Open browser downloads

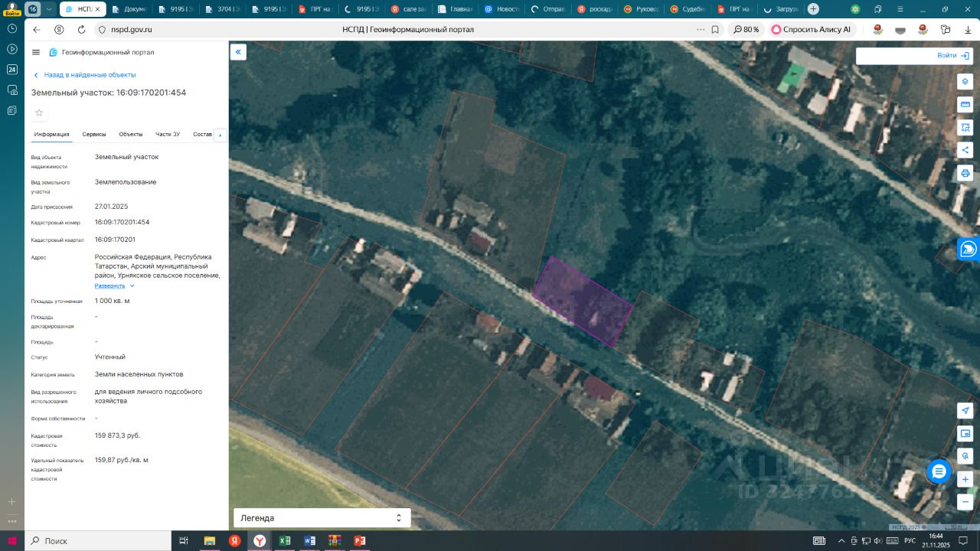pyautogui.click(x=968, y=29)
